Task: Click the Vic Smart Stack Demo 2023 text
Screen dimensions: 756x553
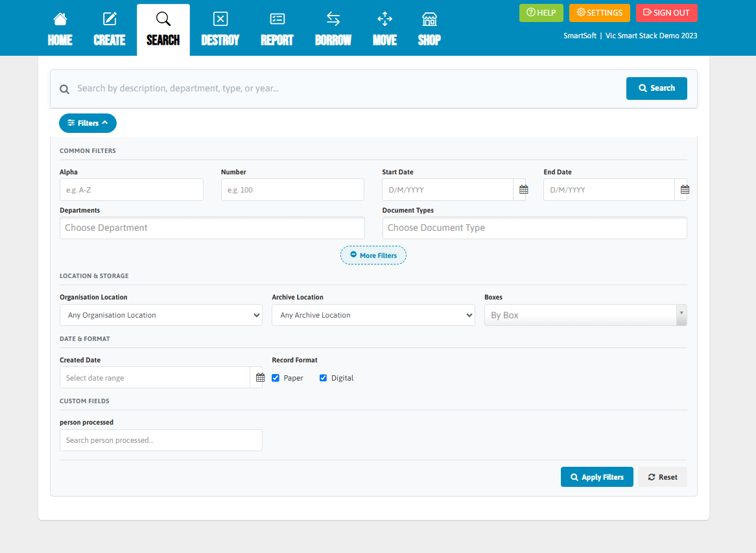Action: pos(652,36)
